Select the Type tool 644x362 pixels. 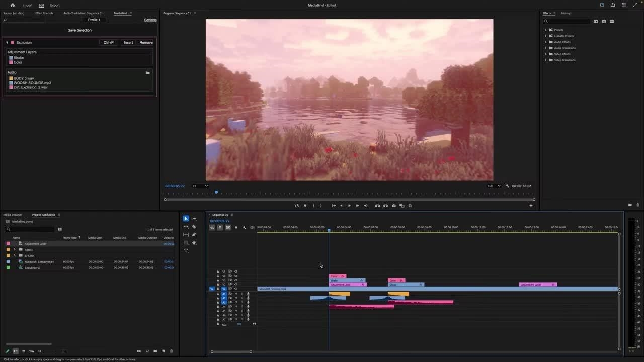186,251
